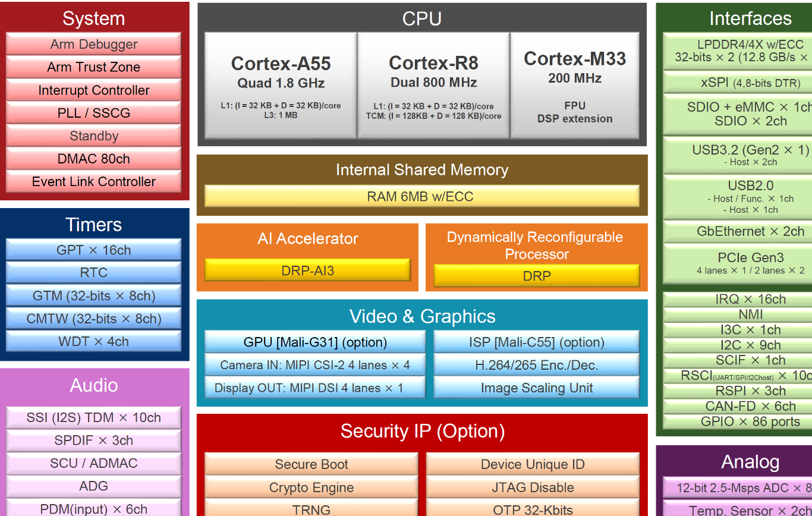The height and width of the screenshot is (516, 812).
Task: Select the Interrupt Controller block
Action: (x=93, y=90)
